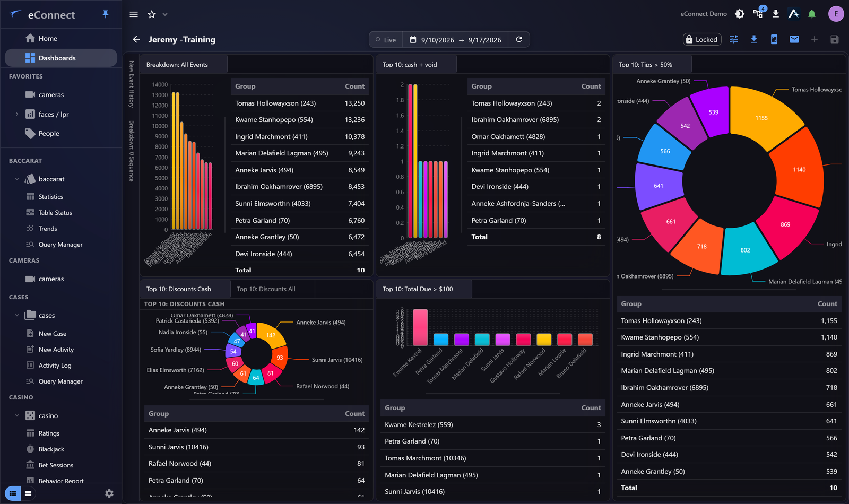Select the Top 10: Discounts Cash tab
This screenshot has width=849, height=504.
[x=185, y=289]
